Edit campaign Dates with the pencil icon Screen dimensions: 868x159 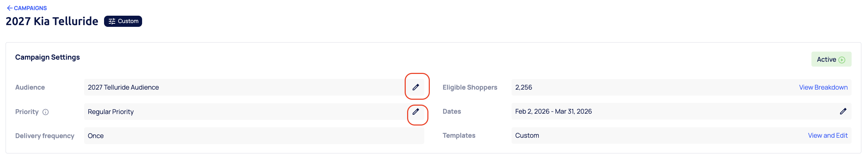coord(843,111)
